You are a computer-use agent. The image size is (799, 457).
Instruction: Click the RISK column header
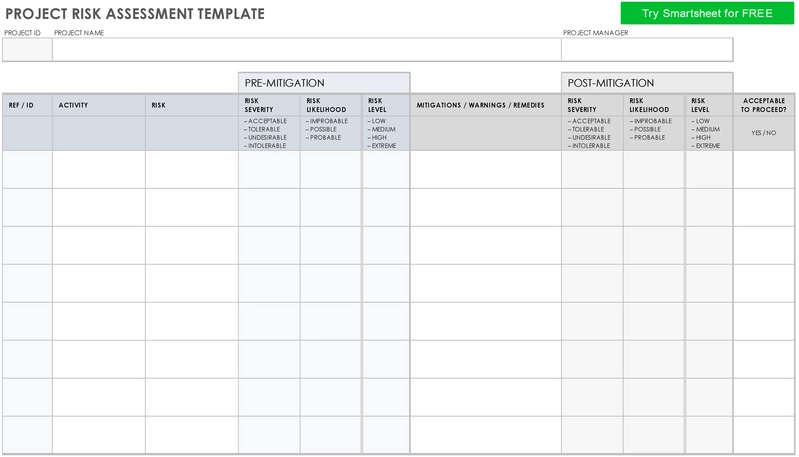pyautogui.click(x=192, y=105)
